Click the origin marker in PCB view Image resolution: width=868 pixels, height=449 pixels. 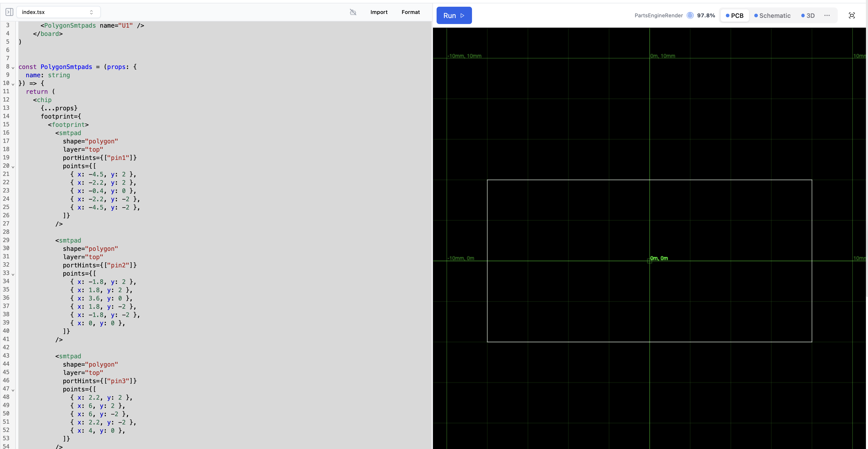(x=649, y=261)
